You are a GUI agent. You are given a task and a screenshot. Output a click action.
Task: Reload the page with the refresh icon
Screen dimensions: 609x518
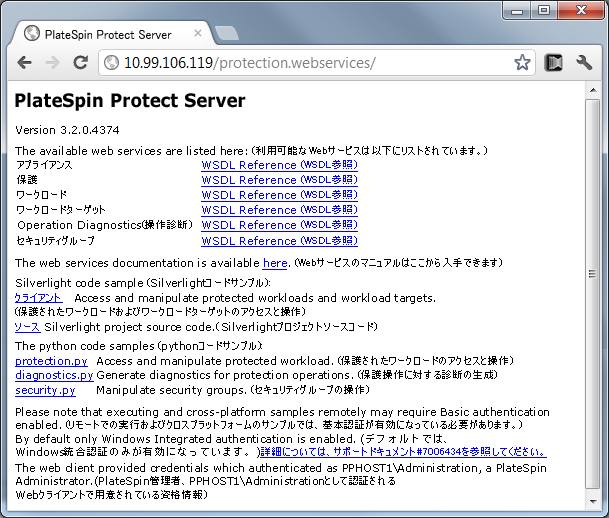tap(81, 62)
